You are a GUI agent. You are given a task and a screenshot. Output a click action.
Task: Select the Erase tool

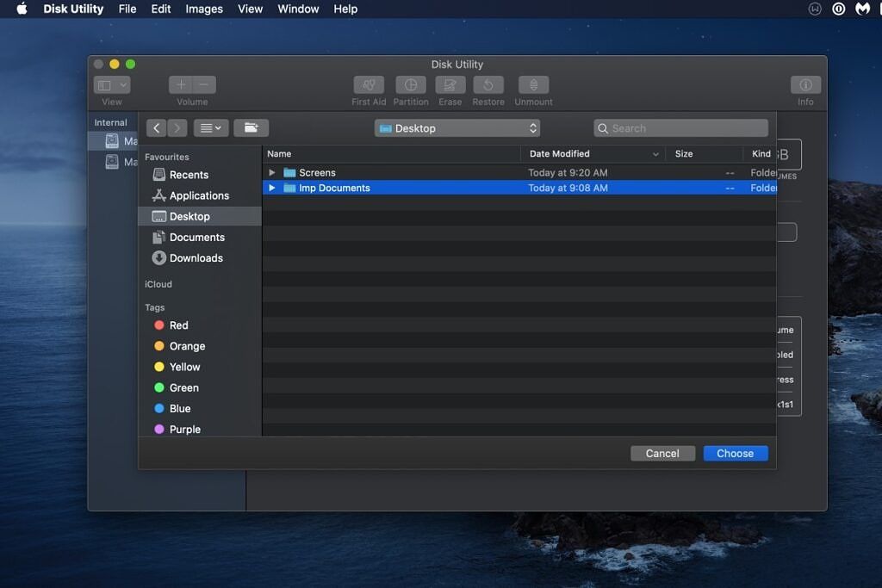(x=450, y=86)
